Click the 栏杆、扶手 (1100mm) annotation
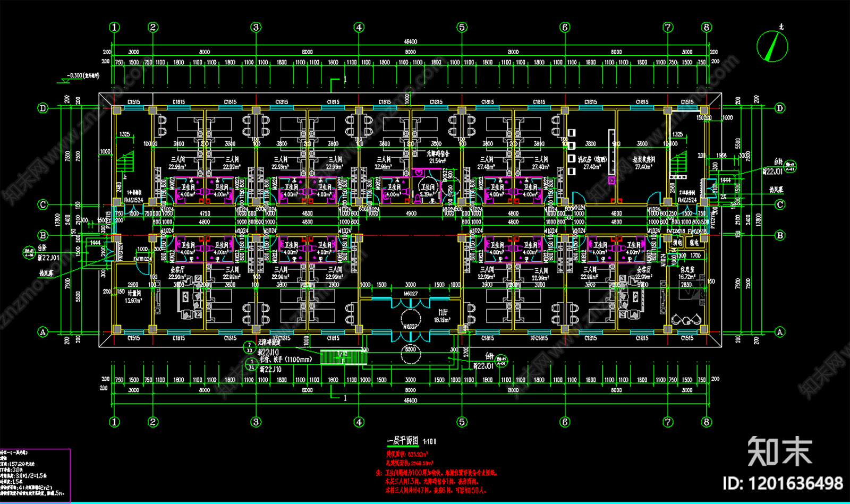The height and width of the screenshot is (504, 850). coord(285,360)
